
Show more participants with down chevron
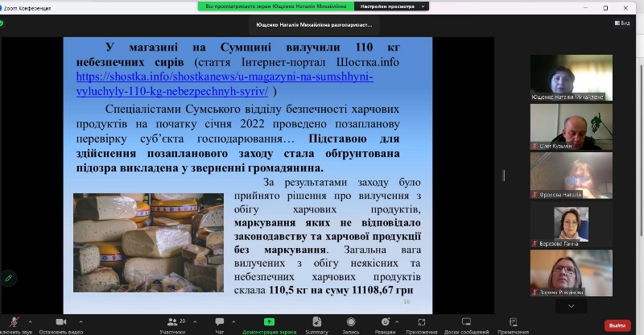coord(571,306)
